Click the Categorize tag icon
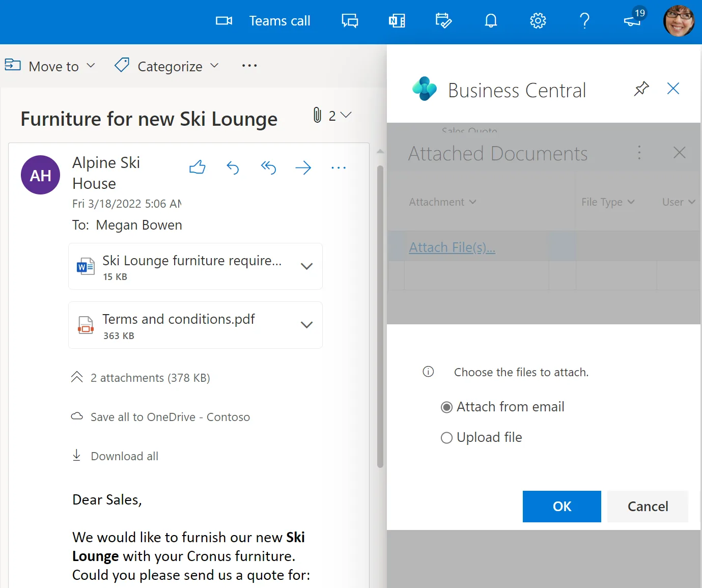702x588 pixels. tap(122, 65)
